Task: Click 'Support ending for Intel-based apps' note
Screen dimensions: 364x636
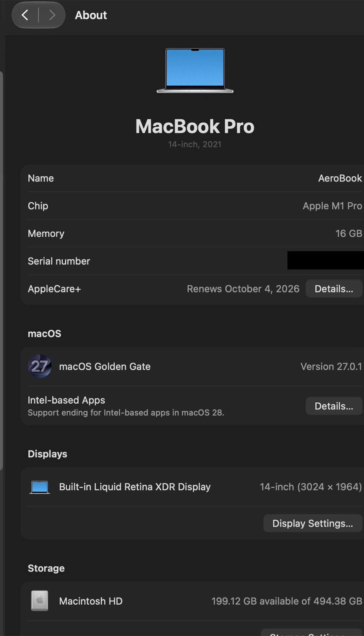Action: (126, 413)
